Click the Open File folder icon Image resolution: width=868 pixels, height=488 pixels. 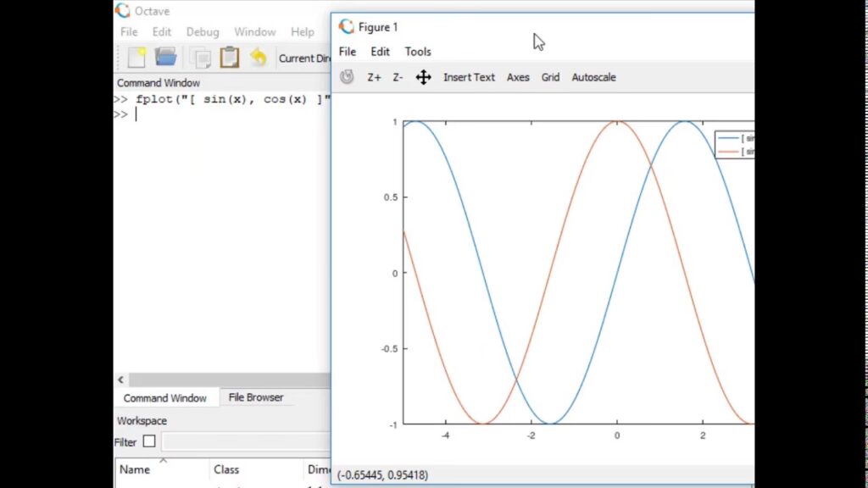165,58
